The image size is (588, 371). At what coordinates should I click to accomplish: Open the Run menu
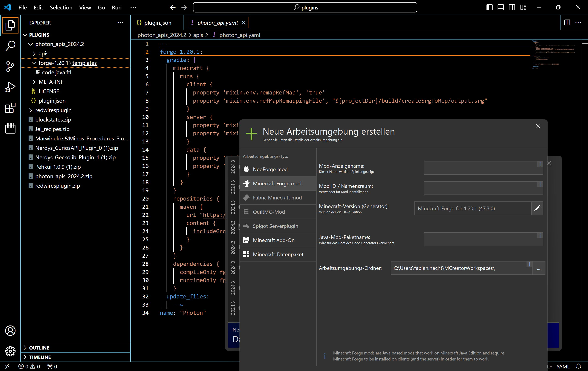pos(116,8)
